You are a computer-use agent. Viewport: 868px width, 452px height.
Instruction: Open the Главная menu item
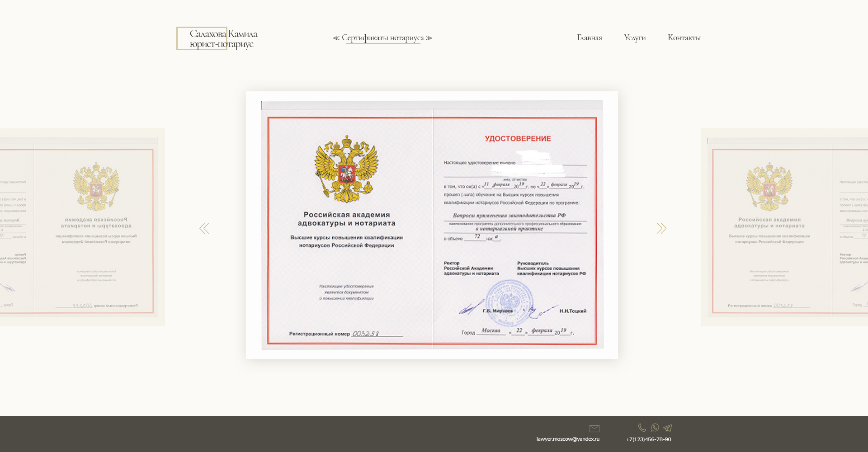pos(590,38)
